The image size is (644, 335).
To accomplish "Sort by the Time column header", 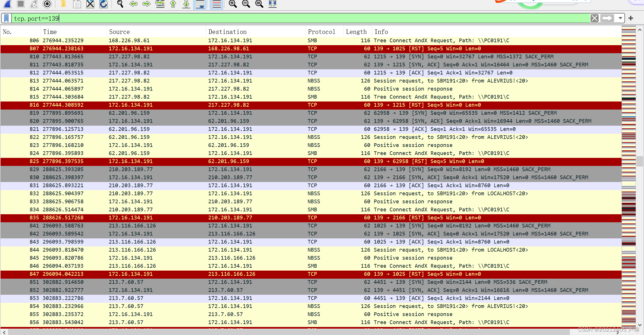I will pos(74,32).
